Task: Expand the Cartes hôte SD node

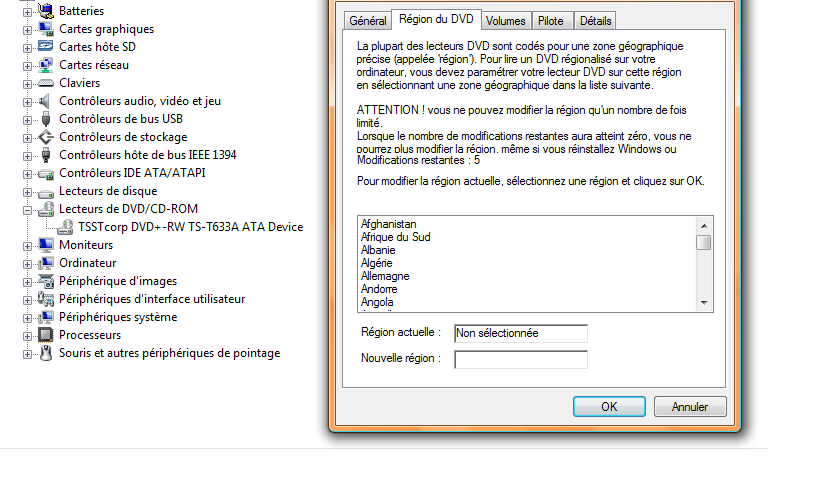Action: click(27, 47)
